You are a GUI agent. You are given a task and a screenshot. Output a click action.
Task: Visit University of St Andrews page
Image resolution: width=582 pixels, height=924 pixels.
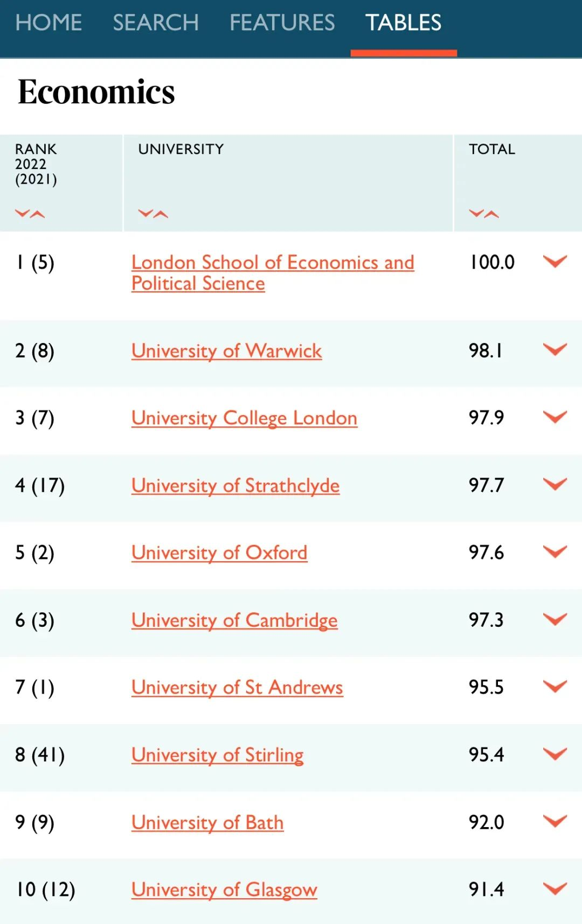point(237,688)
